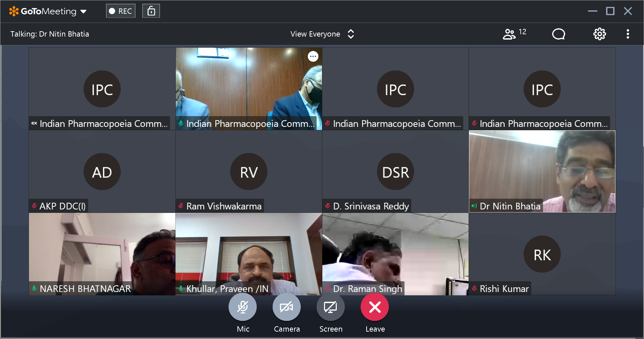Click the options ellipsis on the video tile
Image resolution: width=644 pixels, height=339 pixels.
(x=313, y=56)
